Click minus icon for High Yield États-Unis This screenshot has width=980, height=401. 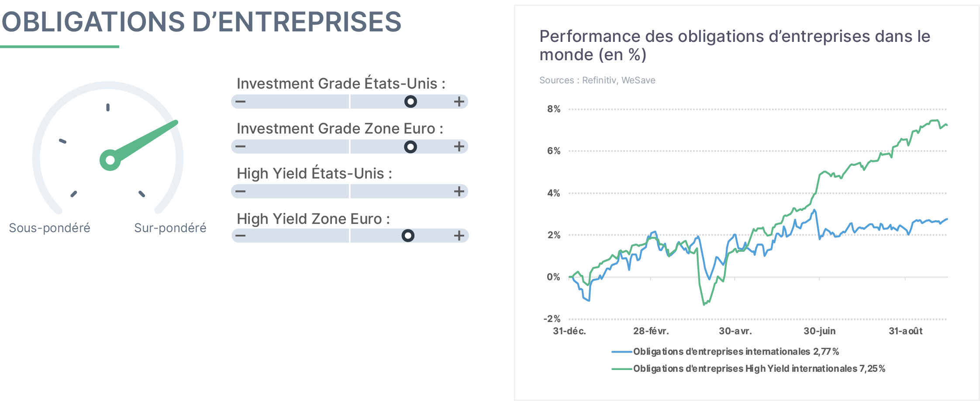coord(240,192)
